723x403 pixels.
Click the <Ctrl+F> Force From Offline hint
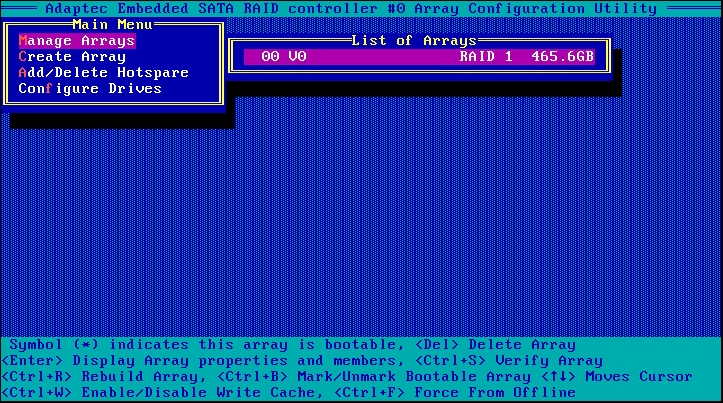[454, 392]
